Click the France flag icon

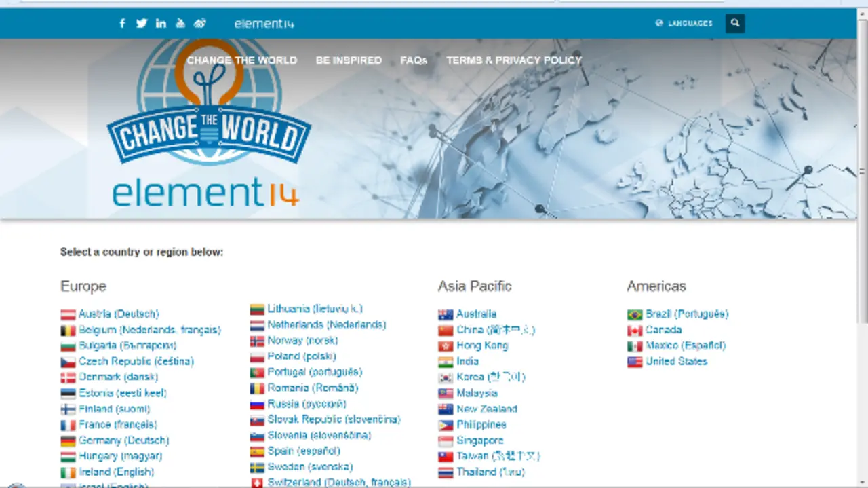68,425
